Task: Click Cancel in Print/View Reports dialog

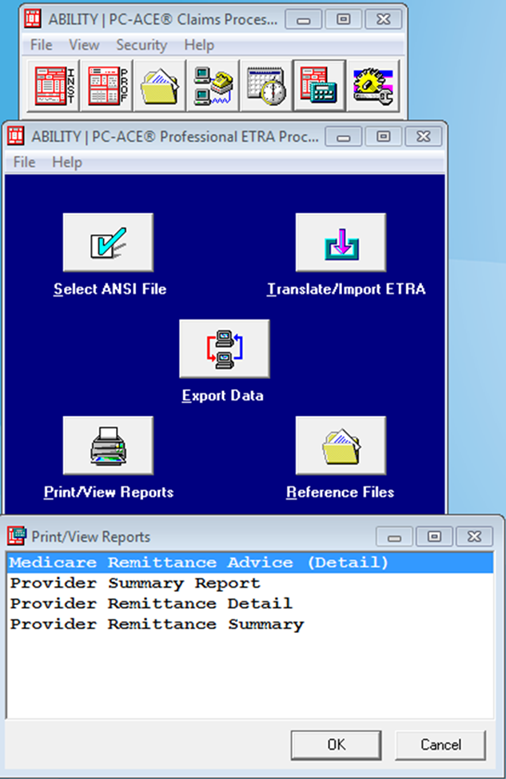Action: coord(440,744)
